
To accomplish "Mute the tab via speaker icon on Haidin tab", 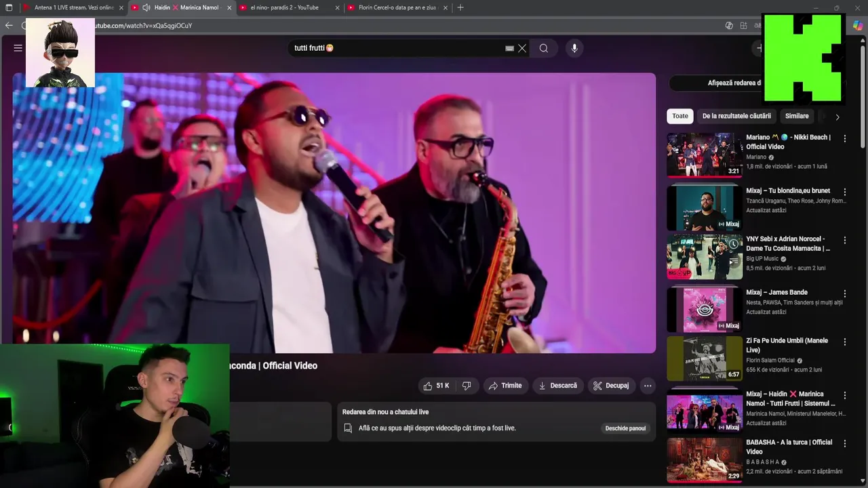I will click(x=146, y=7).
